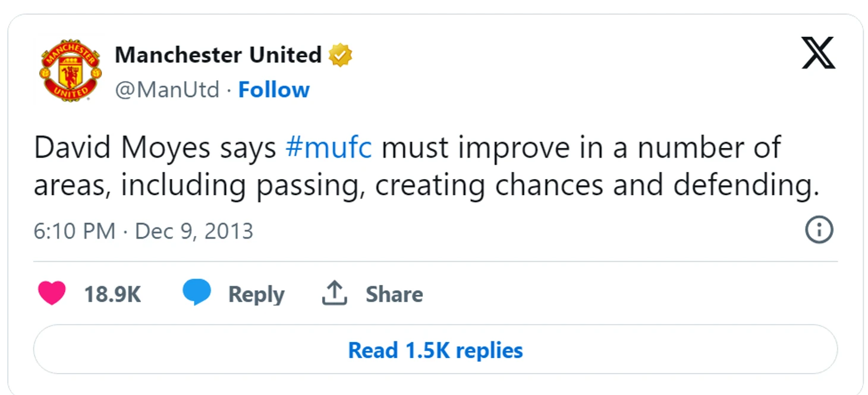The height and width of the screenshot is (395, 868).
Task: Click the 6:10 PM Dec 9, 2013 timestamp
Action: (143, 231)
